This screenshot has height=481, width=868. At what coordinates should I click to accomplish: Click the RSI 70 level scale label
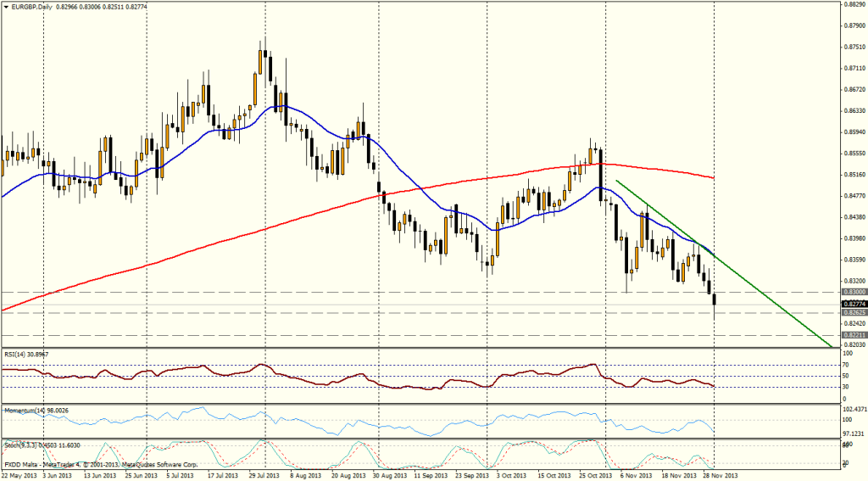[847, 365]
